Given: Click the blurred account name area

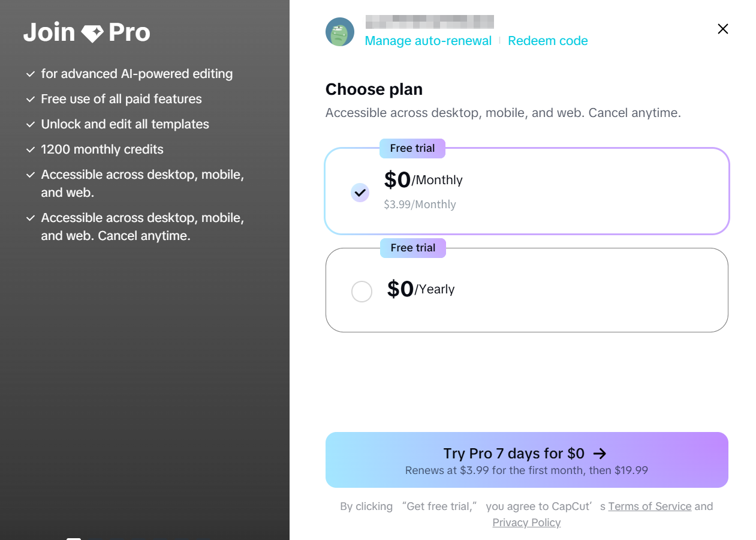Looking at the screenshot, I should (x=429, y=22).
